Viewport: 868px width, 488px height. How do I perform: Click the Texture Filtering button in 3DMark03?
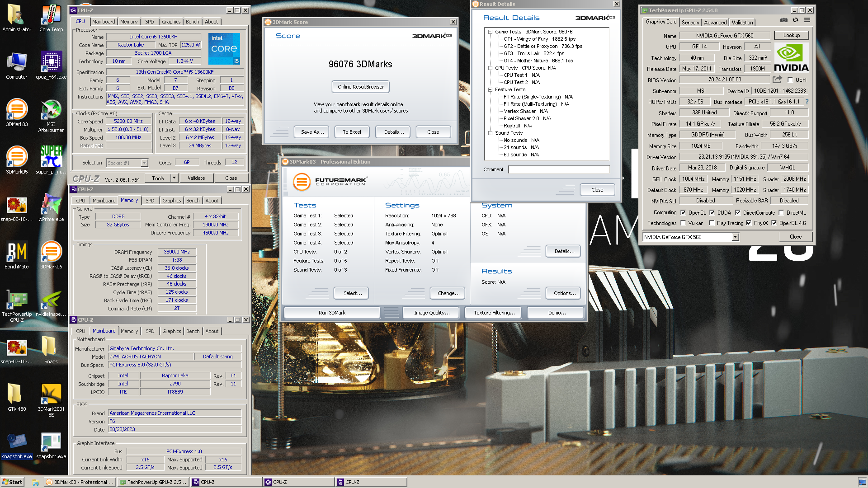click(494, 313)
